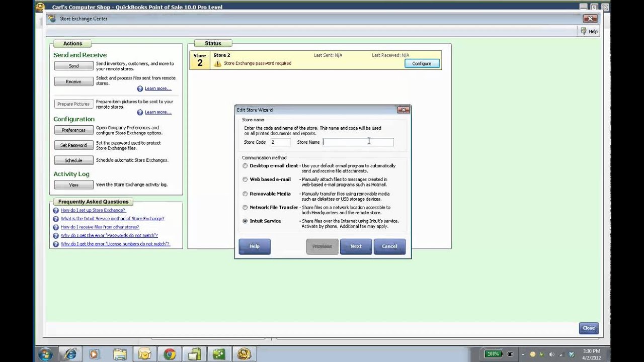This screenshot has width=644, height=362.
Task: Open FAQ 'How do I set up Store Exchange?'
Action: click(93, 210)
